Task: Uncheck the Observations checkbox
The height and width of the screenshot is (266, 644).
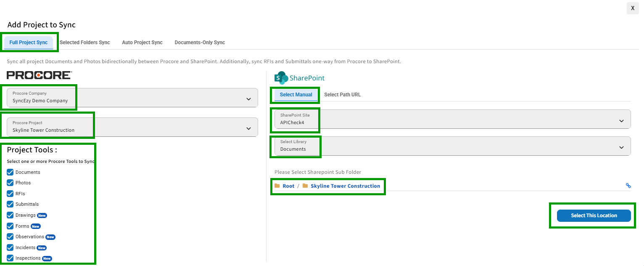Action: (x=10, y=237)
